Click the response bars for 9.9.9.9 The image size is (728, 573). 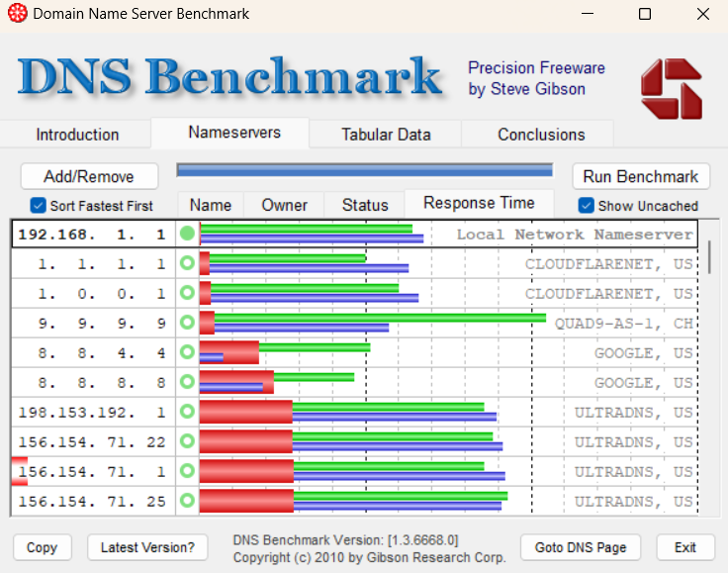pyautogui.click(x=373, y=324)
